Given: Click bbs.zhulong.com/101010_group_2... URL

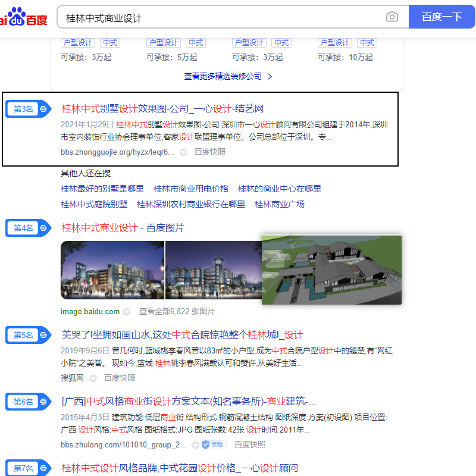Looking at the screenshot, I should click(123, 444).
